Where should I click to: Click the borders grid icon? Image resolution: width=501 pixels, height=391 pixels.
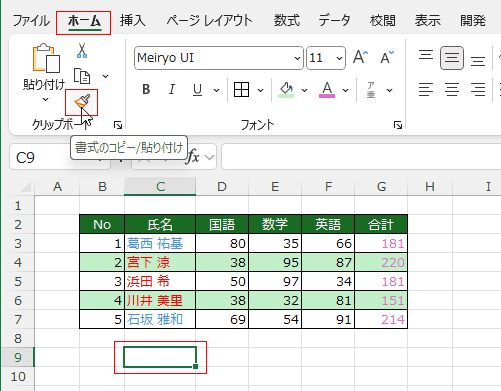pyautogui.click(x=241, y=90)
